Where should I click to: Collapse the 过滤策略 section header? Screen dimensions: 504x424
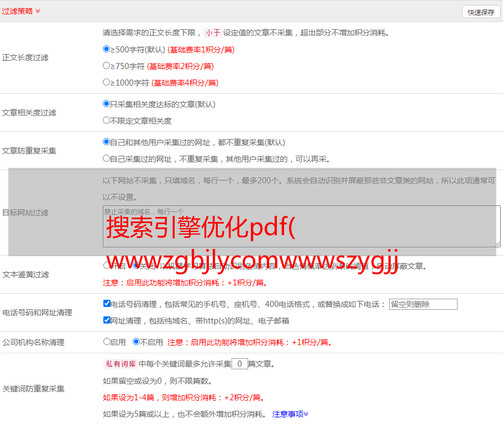pos(21,11)
